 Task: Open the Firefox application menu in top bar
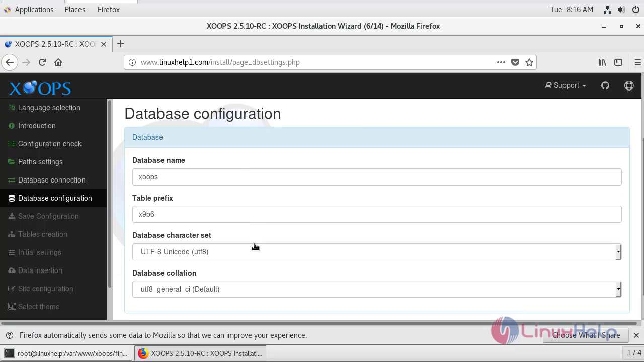(x=109, y=10)
